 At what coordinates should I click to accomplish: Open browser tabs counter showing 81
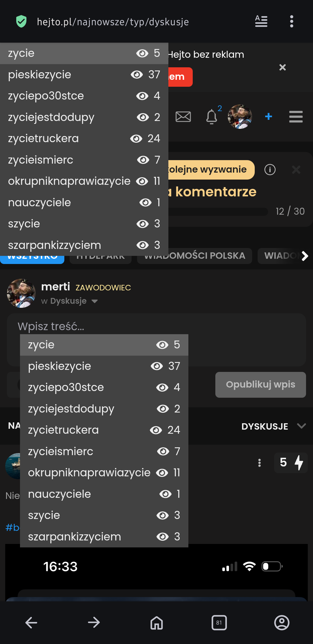point(219,623)
